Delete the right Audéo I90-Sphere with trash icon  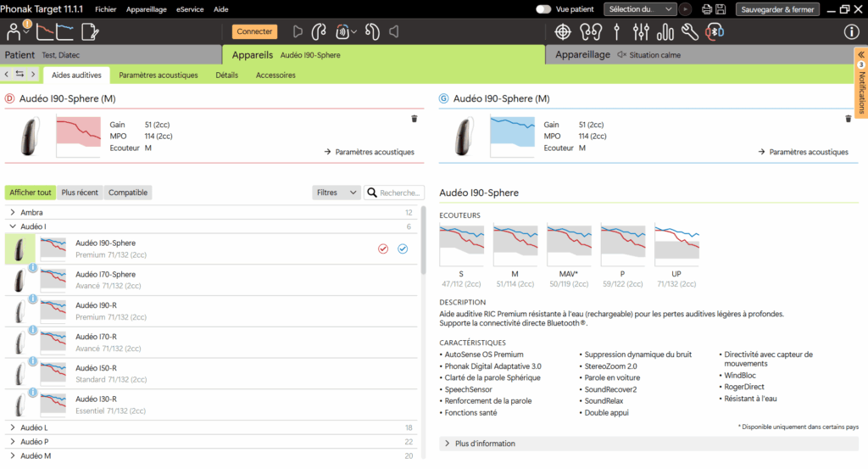click(414, 119)
